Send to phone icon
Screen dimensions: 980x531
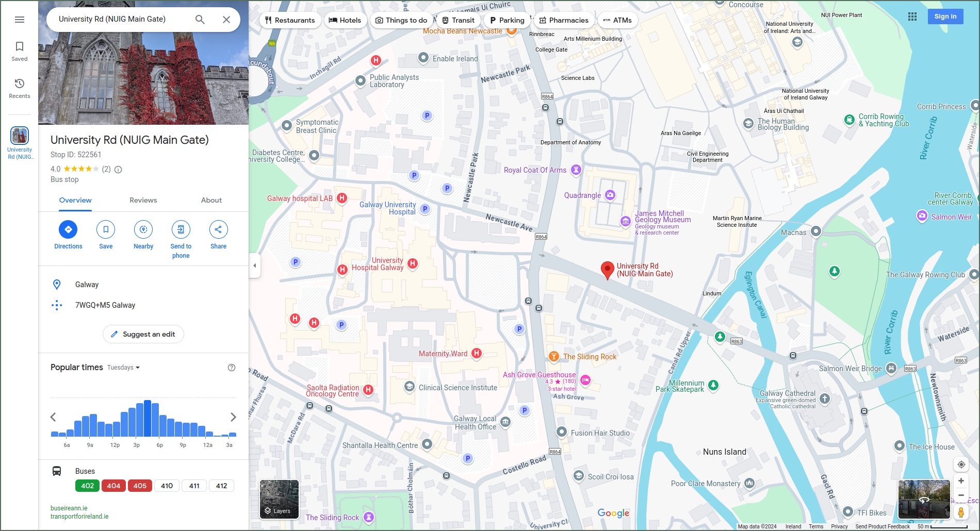point(181,229)
